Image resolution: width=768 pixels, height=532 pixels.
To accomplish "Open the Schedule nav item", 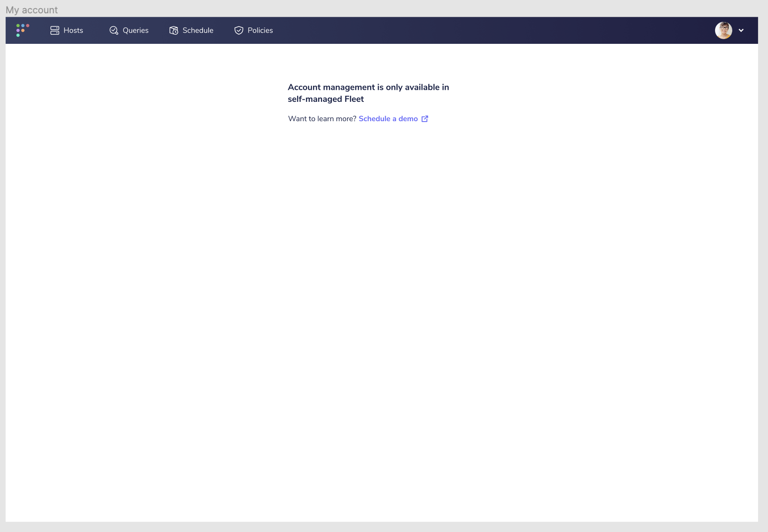I will tap(191, 30).
